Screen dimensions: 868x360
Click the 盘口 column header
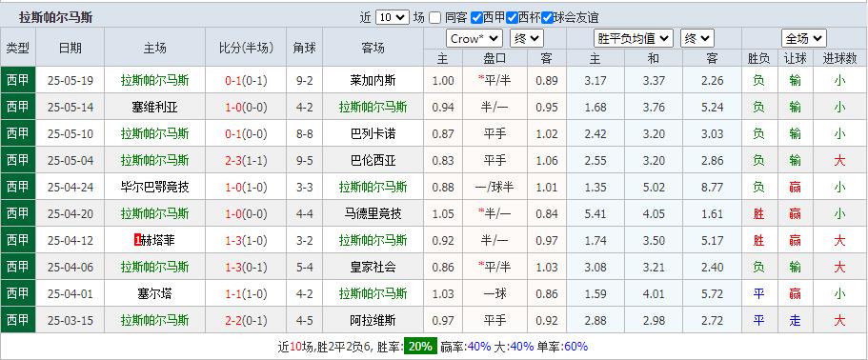click(x=495, y=58)
